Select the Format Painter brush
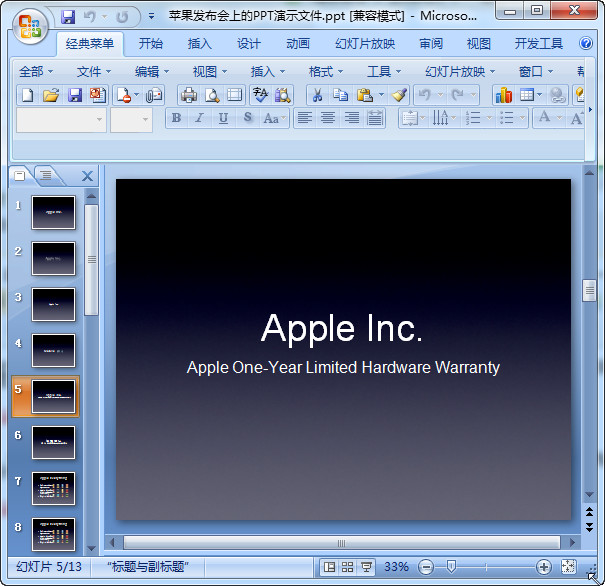 coord(399,95)
